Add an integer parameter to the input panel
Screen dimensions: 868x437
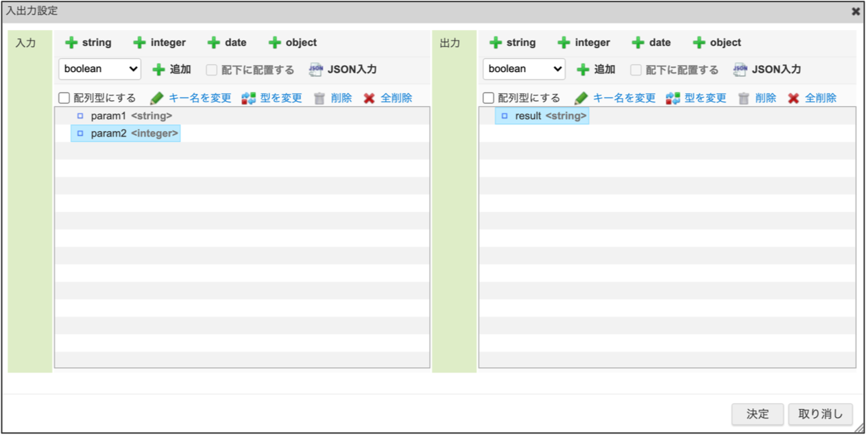[x=161, y=42]
